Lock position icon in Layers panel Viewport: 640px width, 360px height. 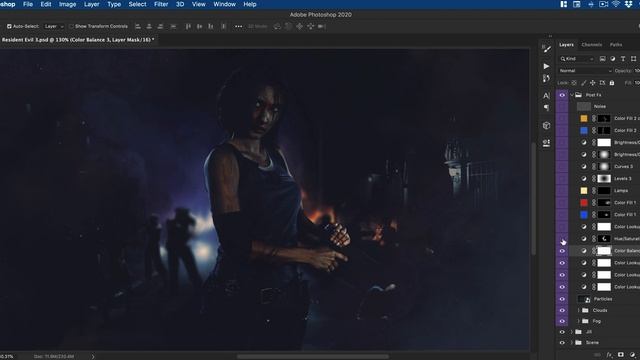(593, 83)
